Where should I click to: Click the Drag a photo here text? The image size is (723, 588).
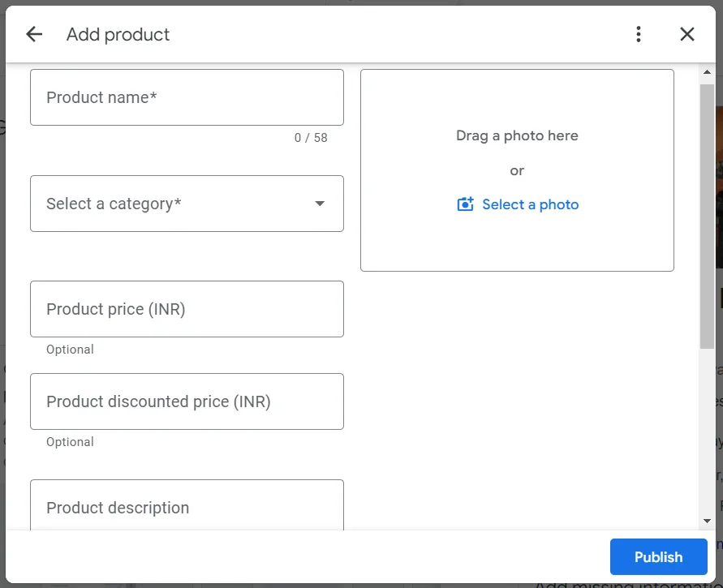pyautogui.click(x=517, y=135)
